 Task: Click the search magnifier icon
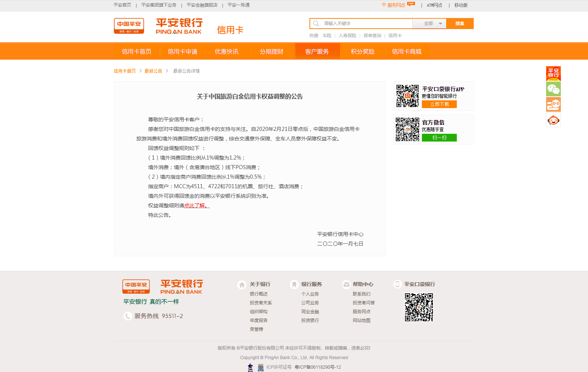coord(316,24)
